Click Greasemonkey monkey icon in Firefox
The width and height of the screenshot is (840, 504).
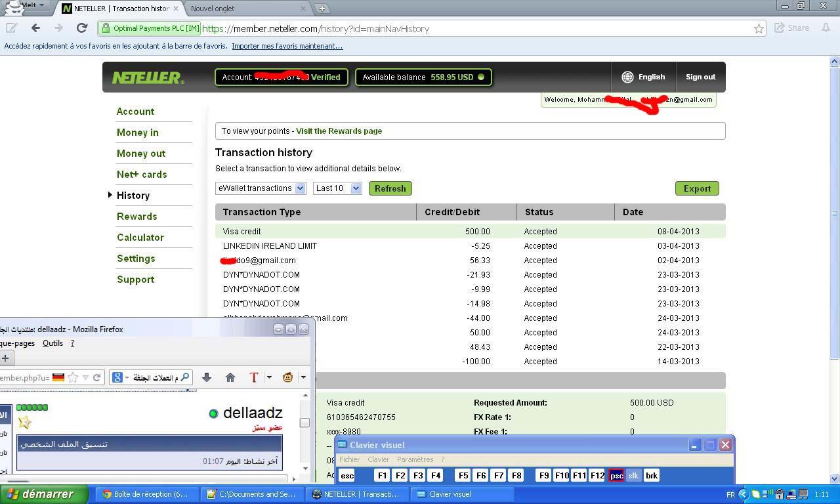(287, 377)
